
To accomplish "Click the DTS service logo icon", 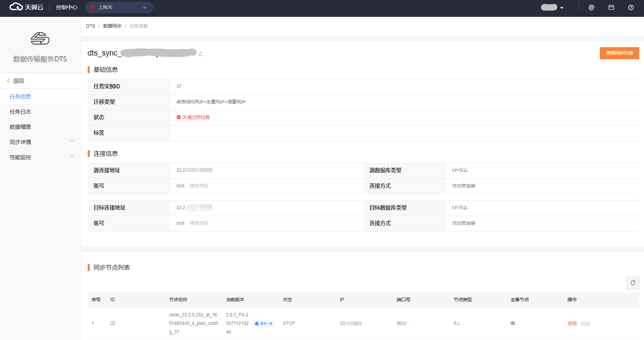I will tap(40, 38).
